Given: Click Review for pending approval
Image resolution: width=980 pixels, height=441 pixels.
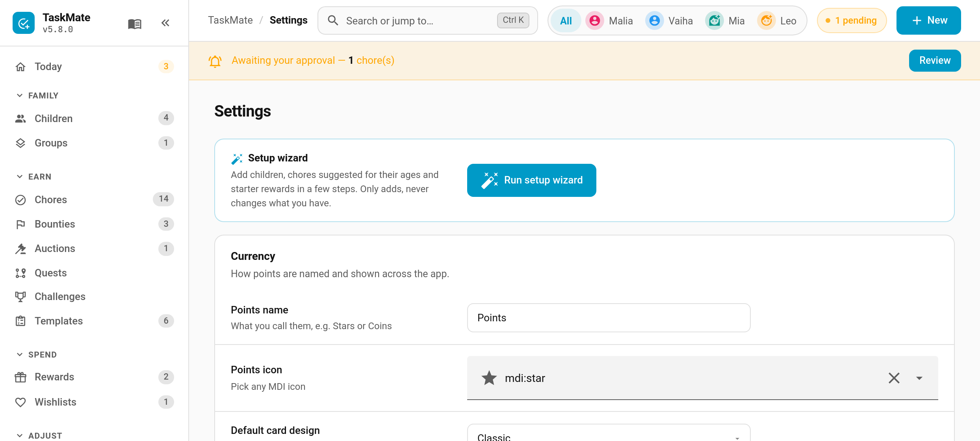Looking at the screenshot, I should [x=935, y=61].
